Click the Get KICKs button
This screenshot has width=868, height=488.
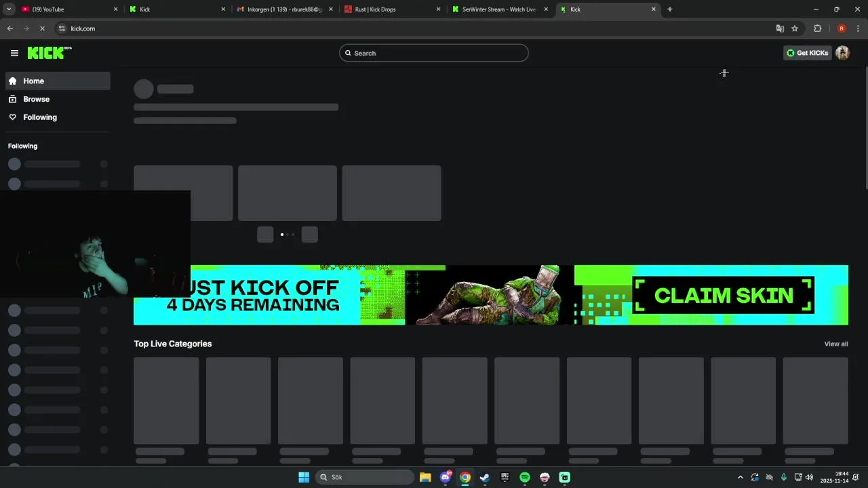(x=807, y=53)
